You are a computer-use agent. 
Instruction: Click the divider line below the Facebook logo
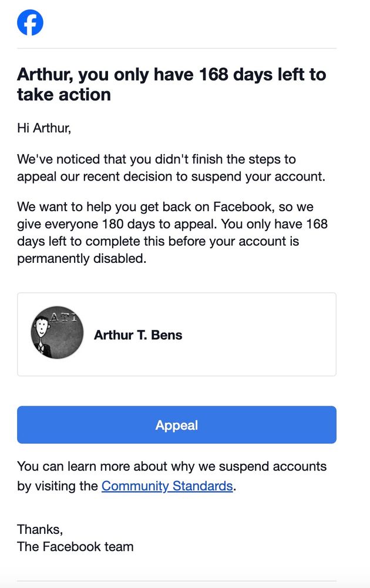point(177,48)
